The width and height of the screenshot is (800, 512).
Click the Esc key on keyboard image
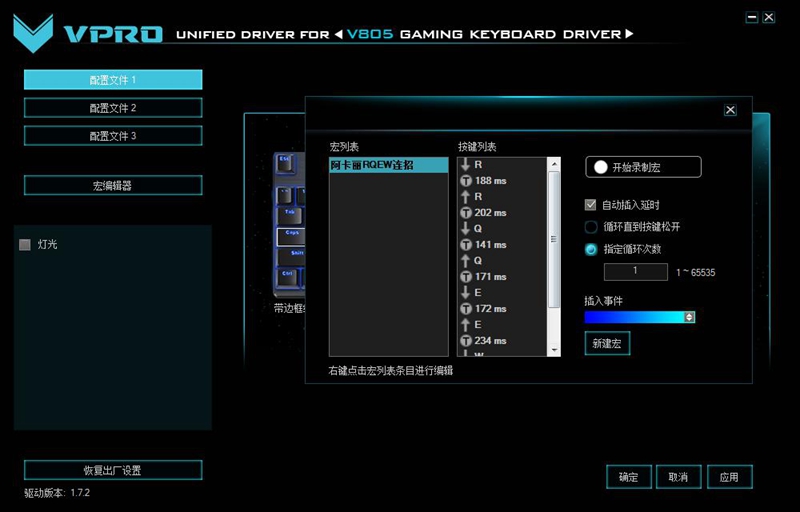click(285, 163)
